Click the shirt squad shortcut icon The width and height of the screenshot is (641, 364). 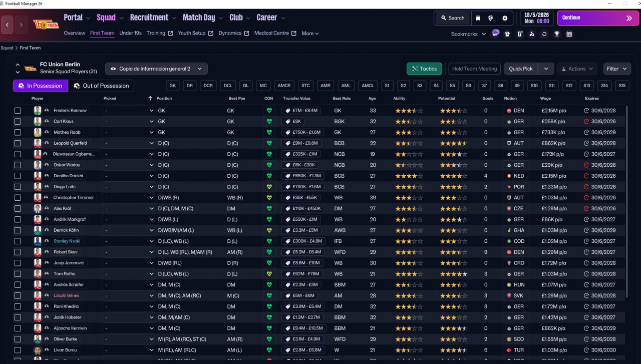(507, 34)
